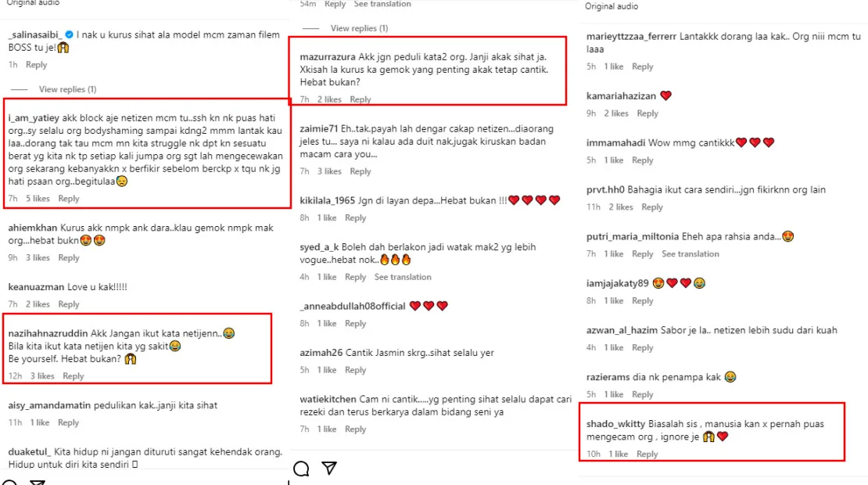Reply to keanuazman's comment
The image size is (868, 485).
tap(69, 304)
